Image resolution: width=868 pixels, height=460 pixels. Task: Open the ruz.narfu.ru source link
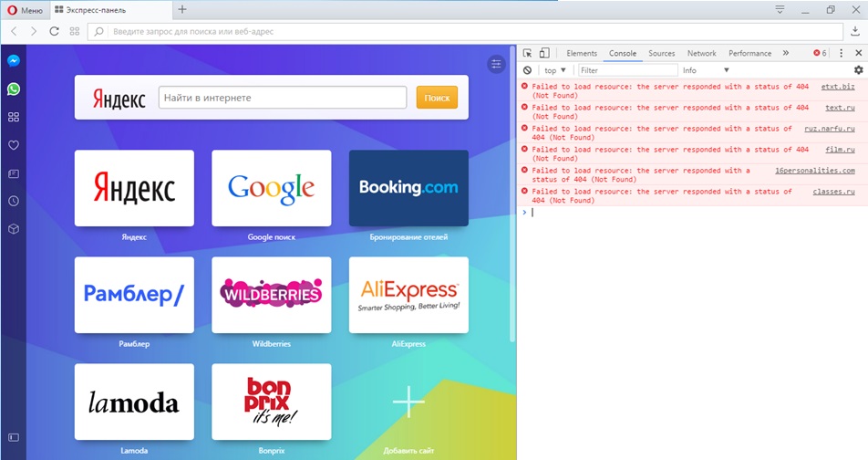coord(830,129)
